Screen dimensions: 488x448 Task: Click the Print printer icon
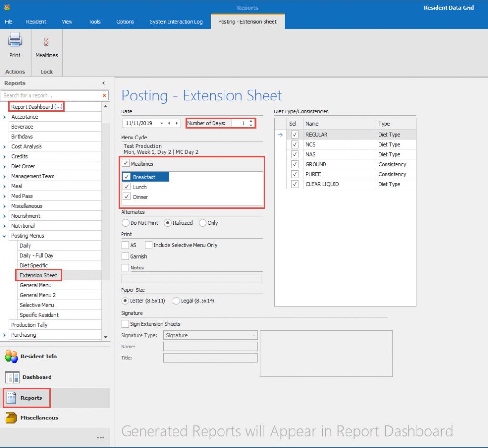(15, 40)
